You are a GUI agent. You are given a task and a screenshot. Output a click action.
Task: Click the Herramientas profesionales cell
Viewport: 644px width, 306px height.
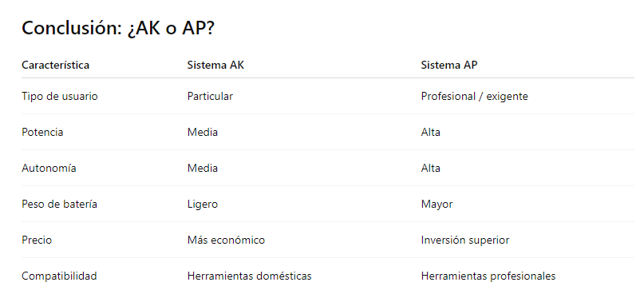click(x=488, y=276)
